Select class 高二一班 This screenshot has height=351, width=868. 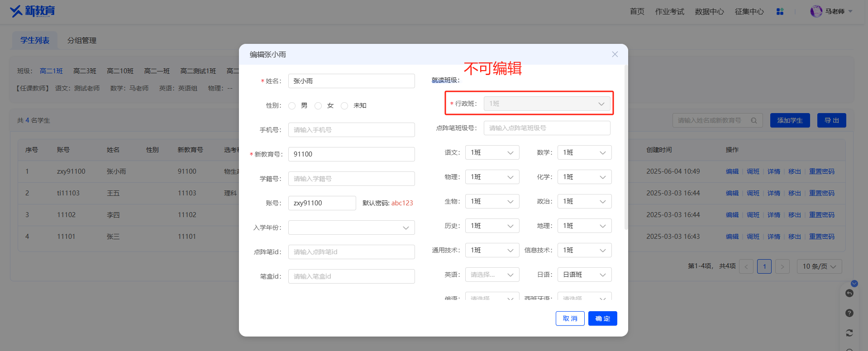click(x=157, y=71)
